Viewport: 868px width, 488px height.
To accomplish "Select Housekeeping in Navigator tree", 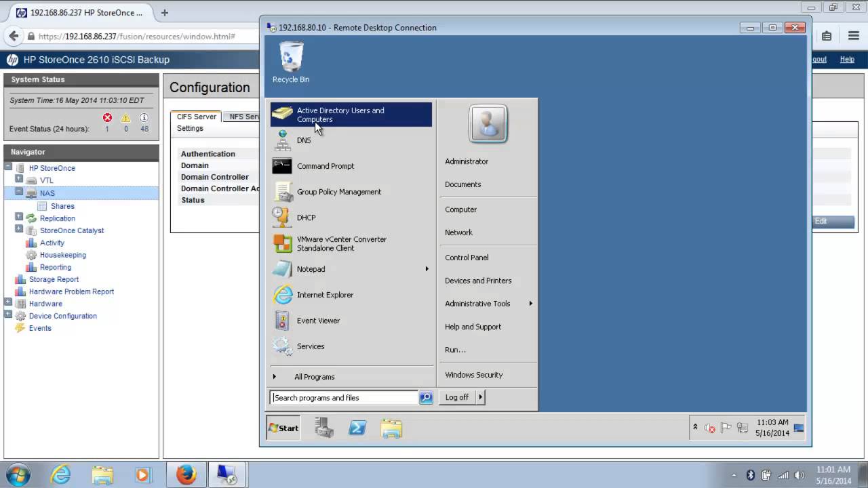I will tap(63, 255).
